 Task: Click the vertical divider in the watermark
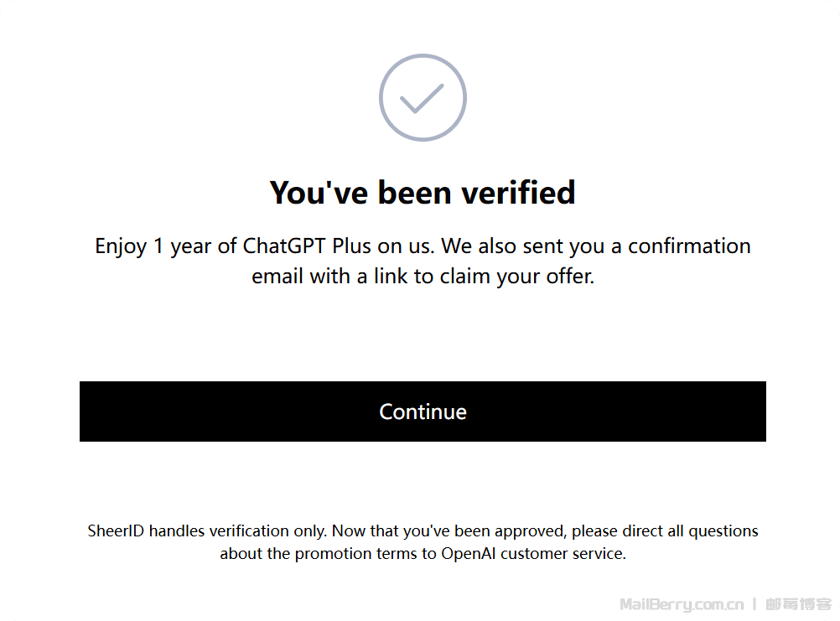(754, 604)
